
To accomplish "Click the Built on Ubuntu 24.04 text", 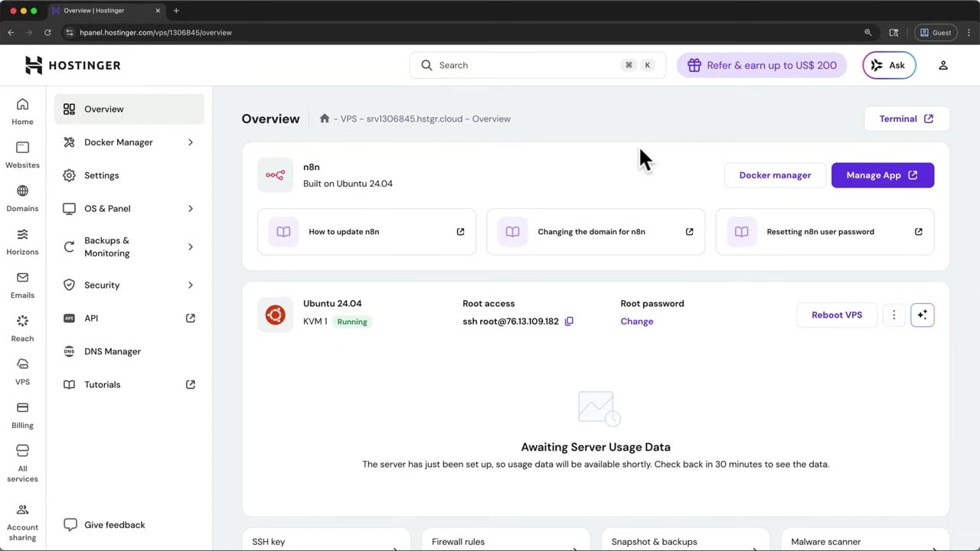I will (x=348, y=184).
